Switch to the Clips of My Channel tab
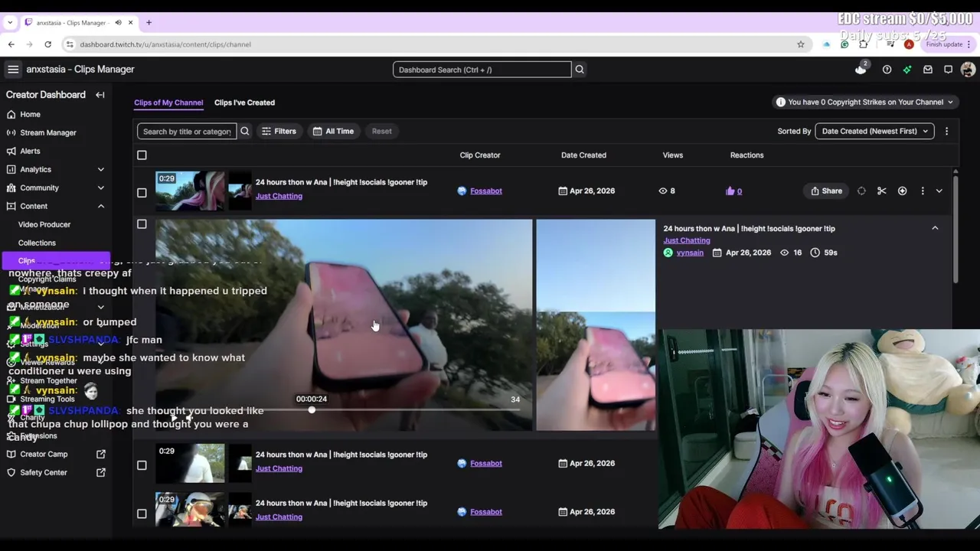This screenshot has height=551, width=980. pos(168,103)
